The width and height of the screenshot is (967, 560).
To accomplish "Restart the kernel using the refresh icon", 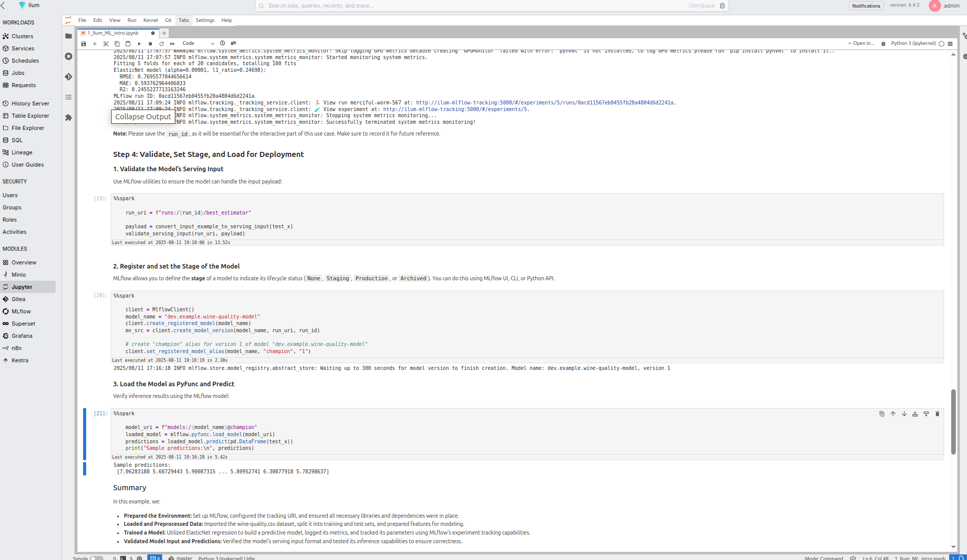I will pos(161,44).
